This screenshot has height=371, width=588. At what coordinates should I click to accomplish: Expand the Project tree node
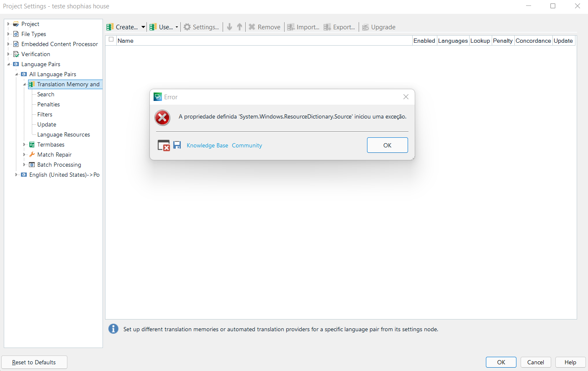[8, 24]
